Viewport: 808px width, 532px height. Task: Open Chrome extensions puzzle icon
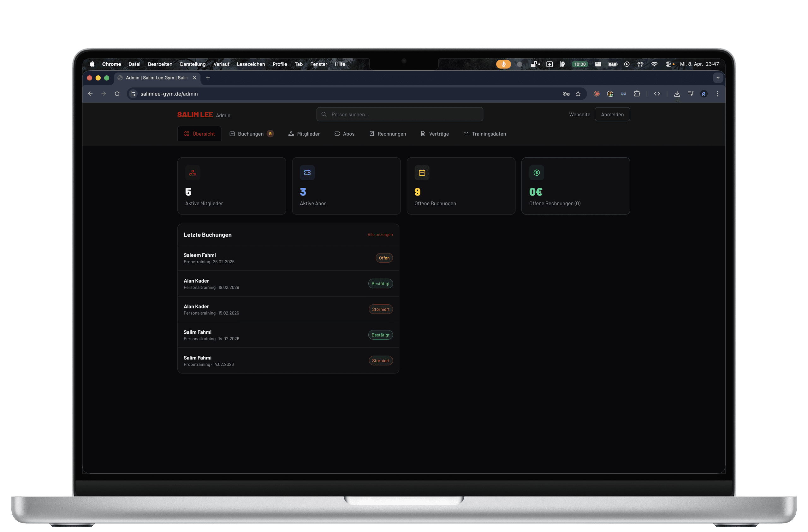click(x=637, y=94)
